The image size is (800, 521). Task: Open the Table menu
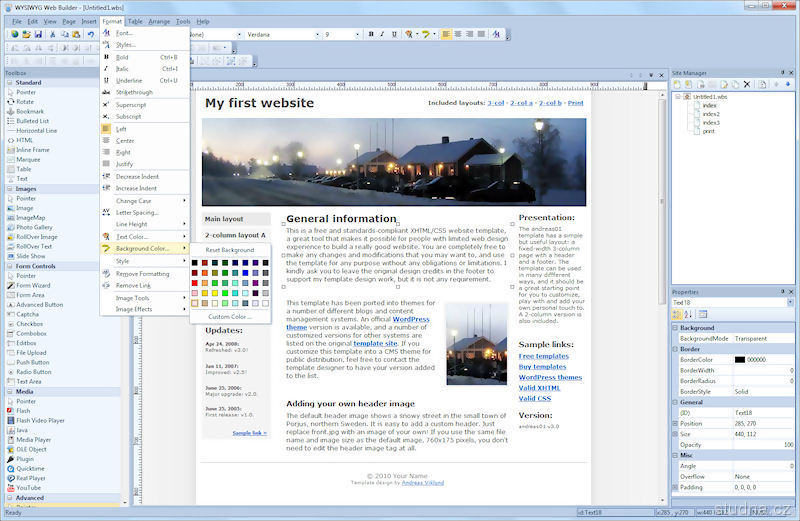tap(135, 21)
